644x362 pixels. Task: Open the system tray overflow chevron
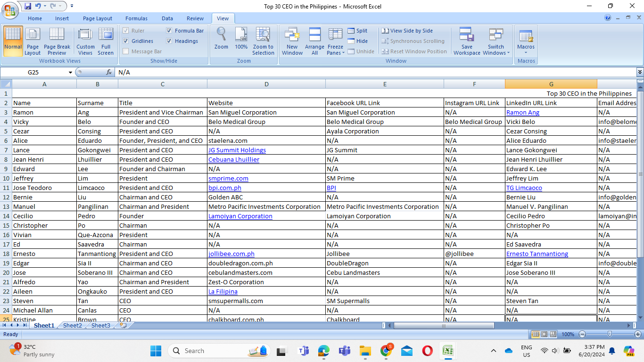(494, 351)
